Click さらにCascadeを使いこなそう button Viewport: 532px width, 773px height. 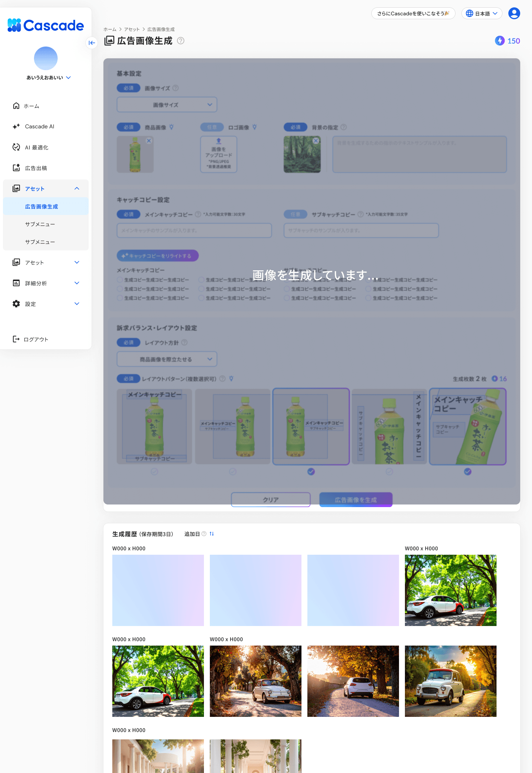pos(413,13)
